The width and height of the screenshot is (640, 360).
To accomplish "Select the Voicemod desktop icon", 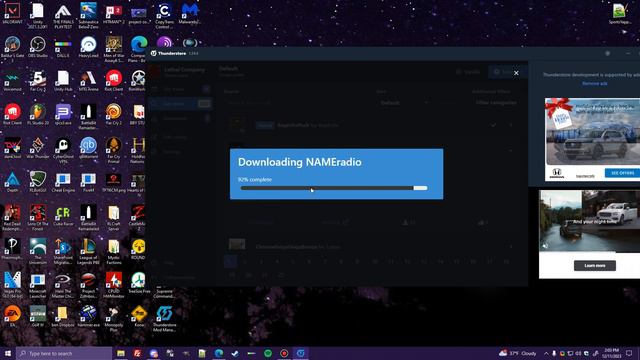I will click(12, 81).
